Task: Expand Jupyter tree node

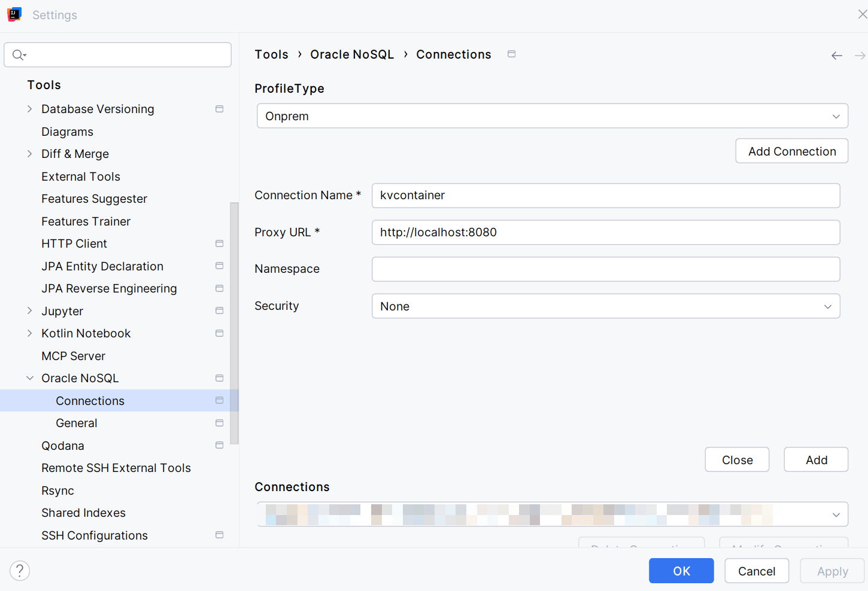Action: tap(30, 310)
